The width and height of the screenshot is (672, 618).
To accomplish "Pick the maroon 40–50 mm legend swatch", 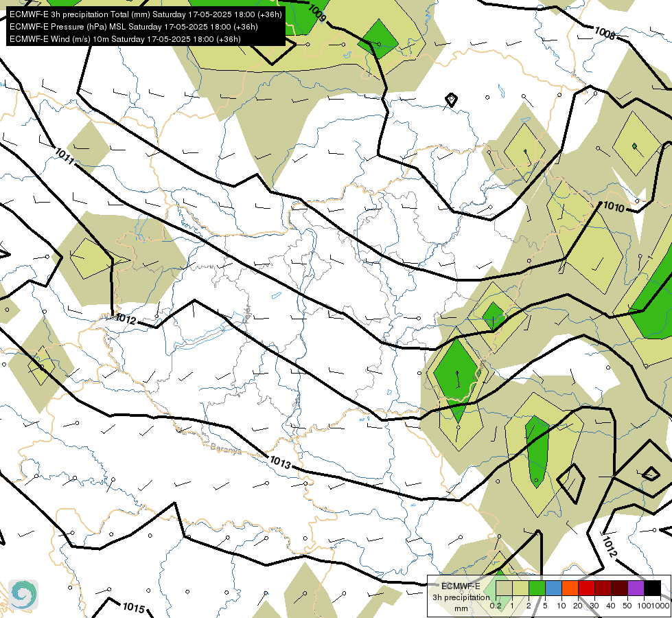I will (619, 588).
